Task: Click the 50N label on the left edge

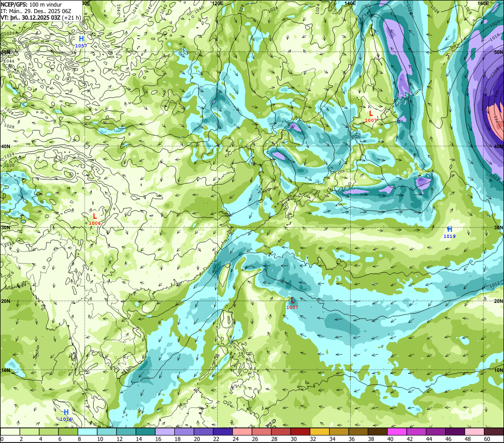Action: tap(6, 52)
